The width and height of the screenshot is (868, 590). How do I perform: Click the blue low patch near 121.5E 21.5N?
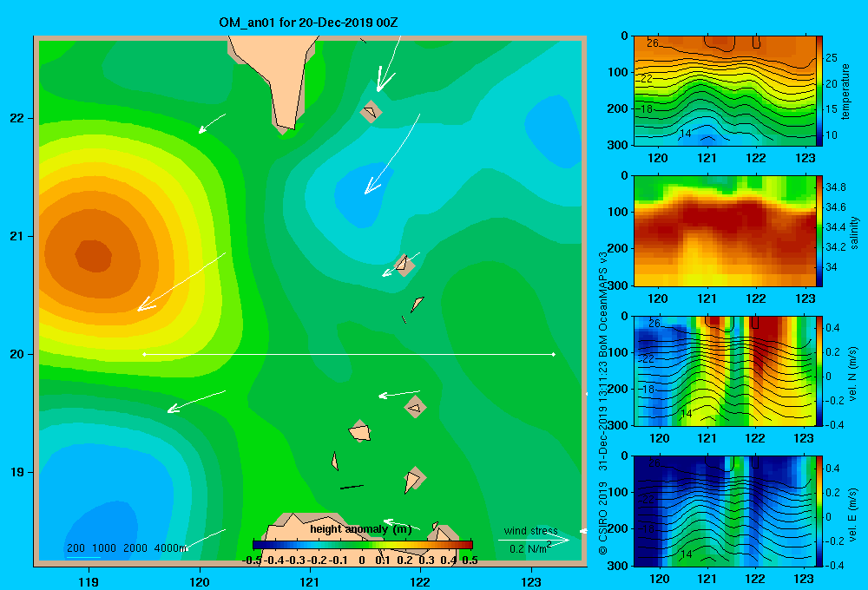click(361, 195)
